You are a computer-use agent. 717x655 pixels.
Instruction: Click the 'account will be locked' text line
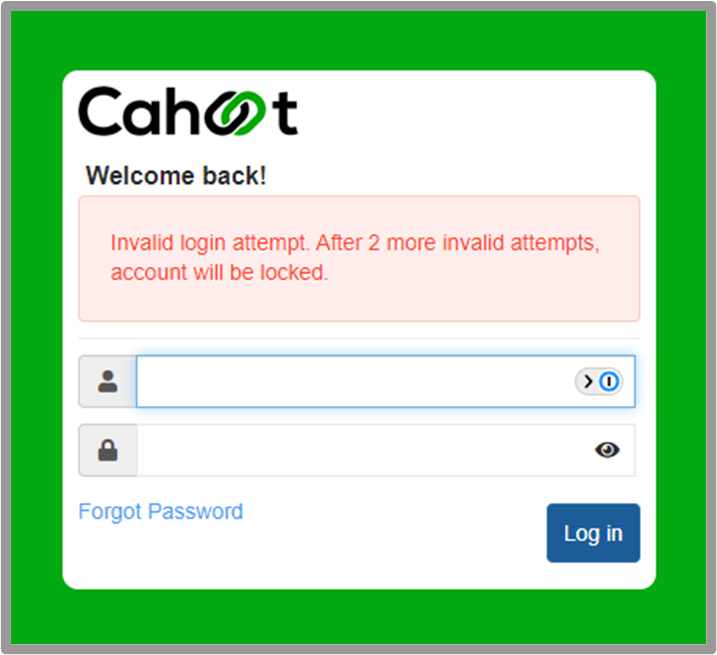click(x=219, y=273)
